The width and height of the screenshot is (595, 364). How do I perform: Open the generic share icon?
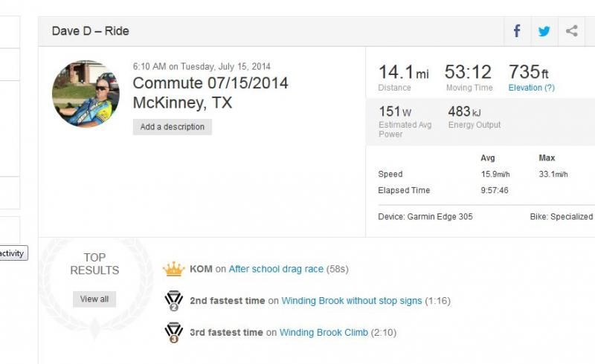pyautogui.click(x=571, y=31)
